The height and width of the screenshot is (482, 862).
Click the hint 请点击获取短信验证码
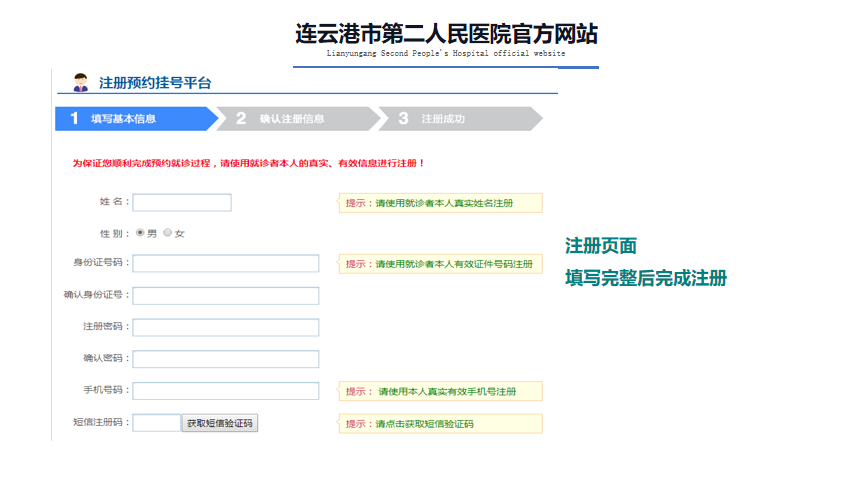[x=440, y=424]
